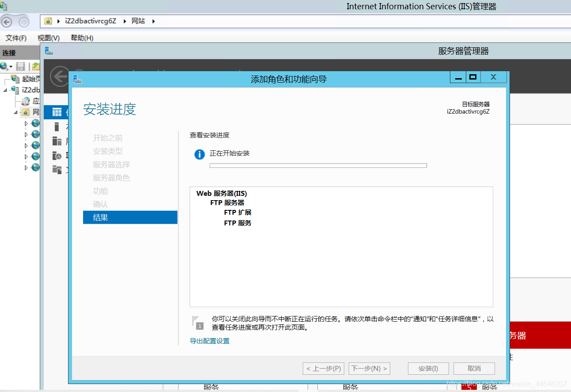
Task: Select the 起始页 tree node
Action: (x=31, y=79)
